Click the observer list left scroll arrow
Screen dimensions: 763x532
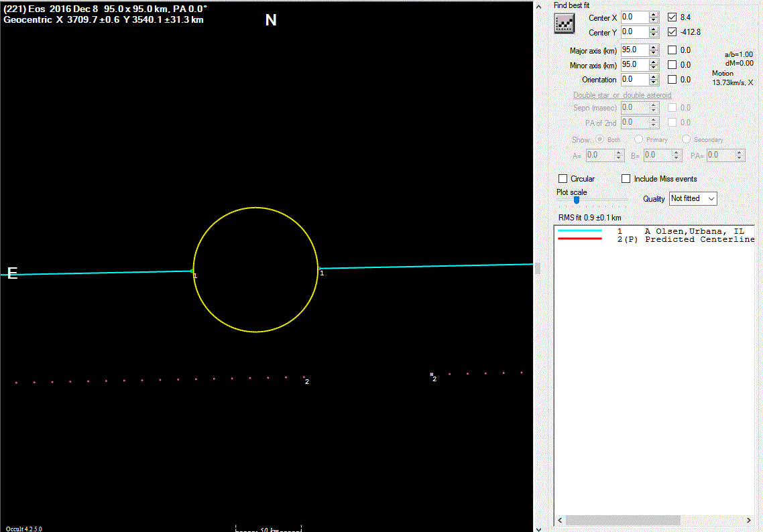[x=560, y=521]
